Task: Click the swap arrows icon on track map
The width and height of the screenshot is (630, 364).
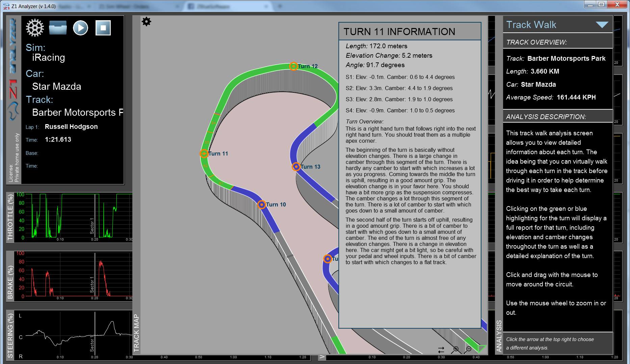Action: [x=441, y=350]
